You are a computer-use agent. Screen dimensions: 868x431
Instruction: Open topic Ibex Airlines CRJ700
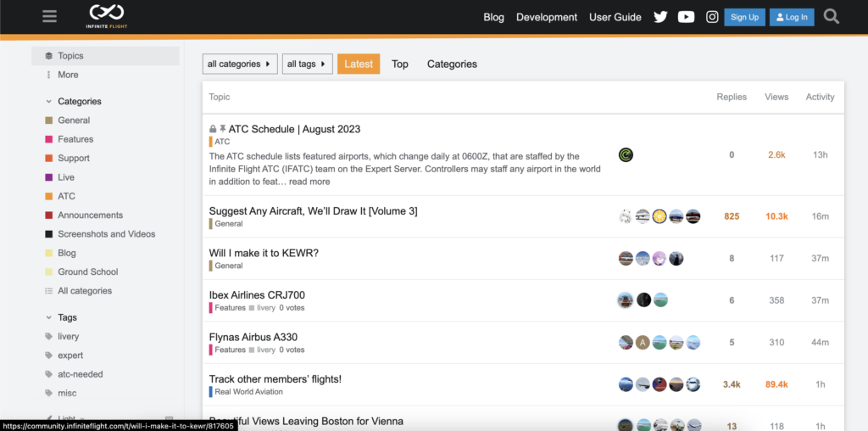(x=257, y=295)
